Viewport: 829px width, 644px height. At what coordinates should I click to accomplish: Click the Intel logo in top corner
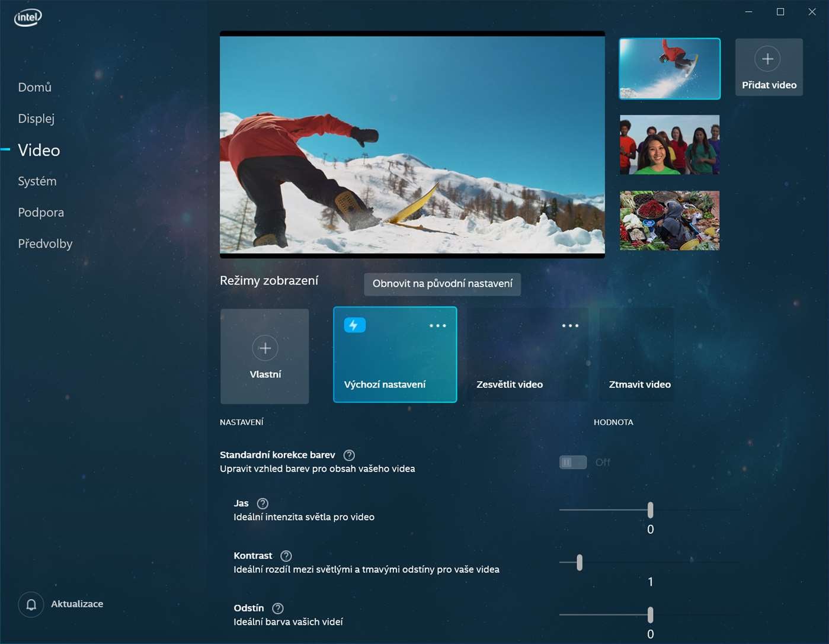point(27,17)
